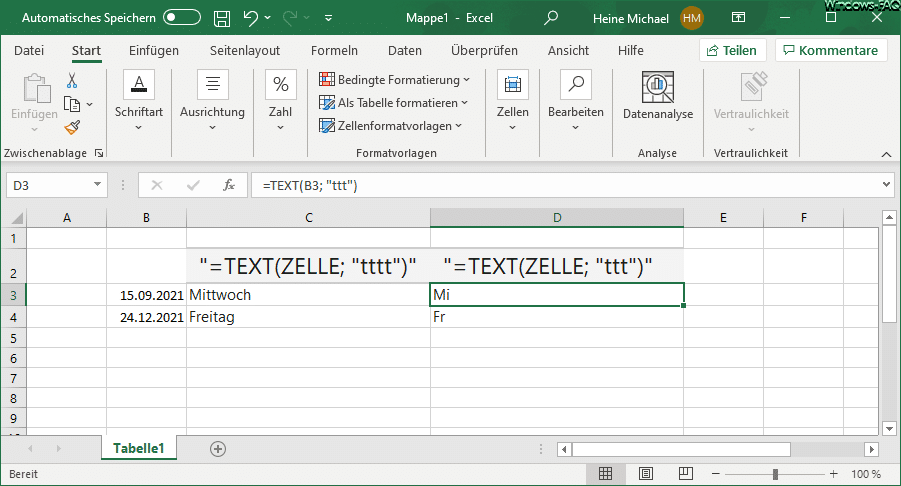The image size is (901, 486).
Task: Open the Name Box dropdown arrow
Action: (97, 184)
